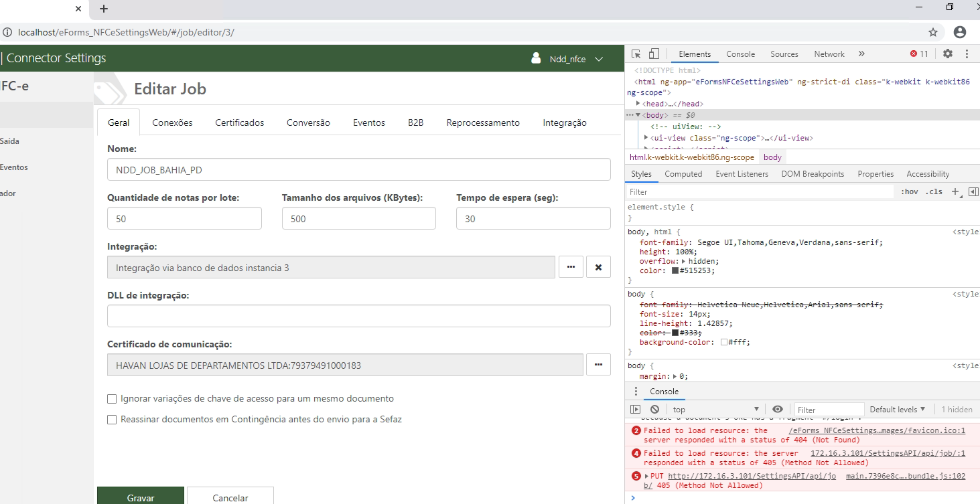Viewport: 980px width, 504px height.
Task: Add new style rule plus icon
Action: pos(955,191)
